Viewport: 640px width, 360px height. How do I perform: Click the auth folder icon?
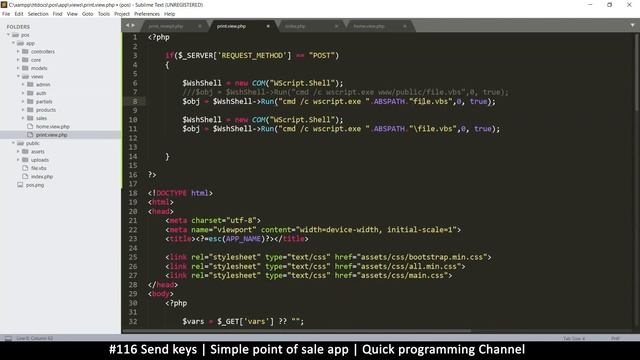(30, 93)
